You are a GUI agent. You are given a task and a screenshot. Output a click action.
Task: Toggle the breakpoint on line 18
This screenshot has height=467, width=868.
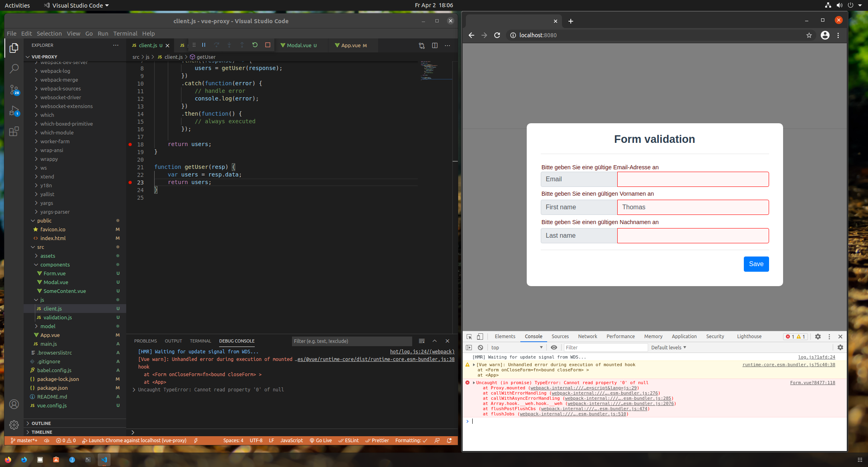click(x=130, y=144)
